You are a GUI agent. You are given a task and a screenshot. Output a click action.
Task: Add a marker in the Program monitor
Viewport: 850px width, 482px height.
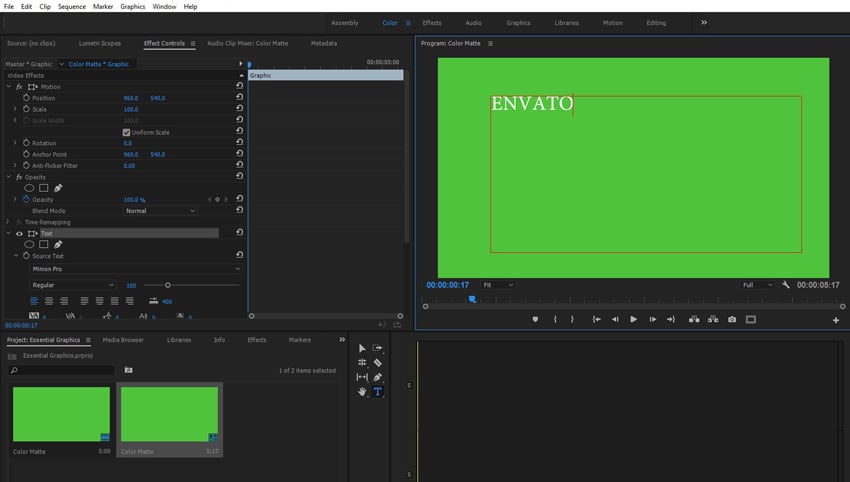535,320
